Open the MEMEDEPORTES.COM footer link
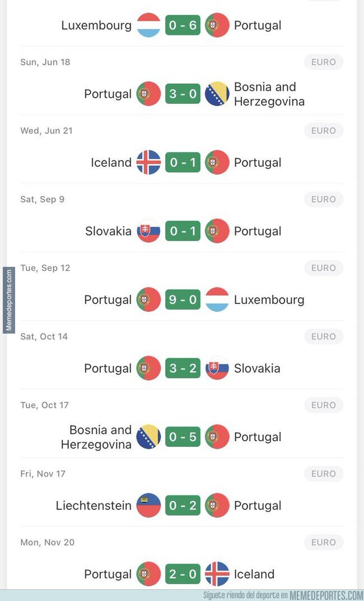Image resolution: width=364 pixels, height=601 pixels. click(325, 595)
